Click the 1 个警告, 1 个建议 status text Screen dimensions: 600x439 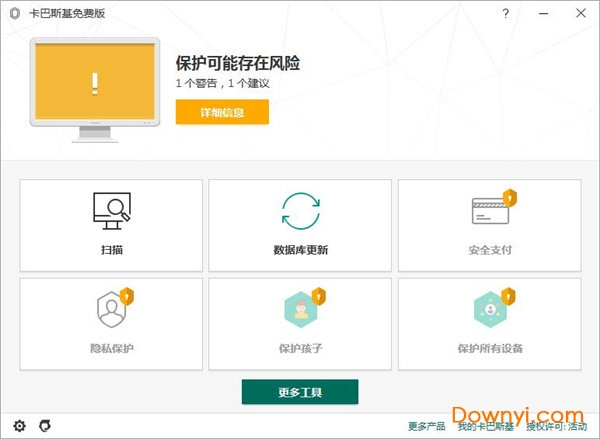[x=222, y=83]
